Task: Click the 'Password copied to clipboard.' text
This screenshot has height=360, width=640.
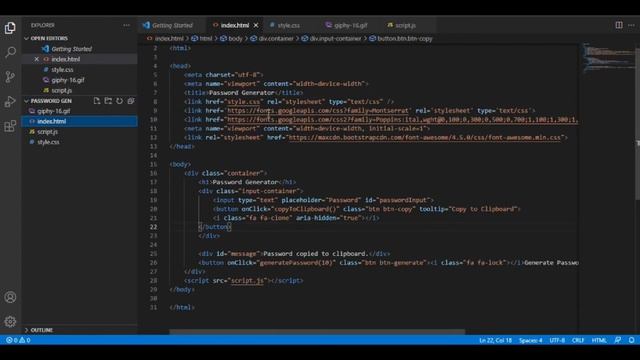Action: click(x=316, y=254)
